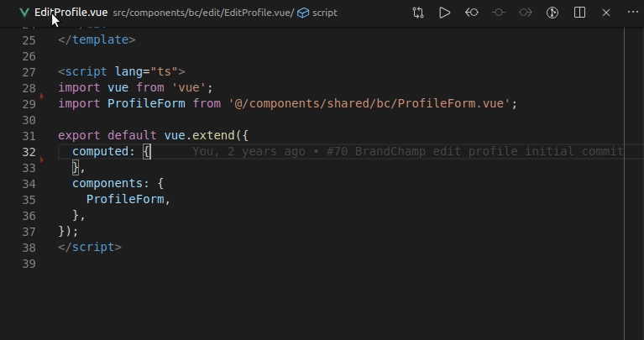Click line number 39 in gutter

(x=29, y=264)
